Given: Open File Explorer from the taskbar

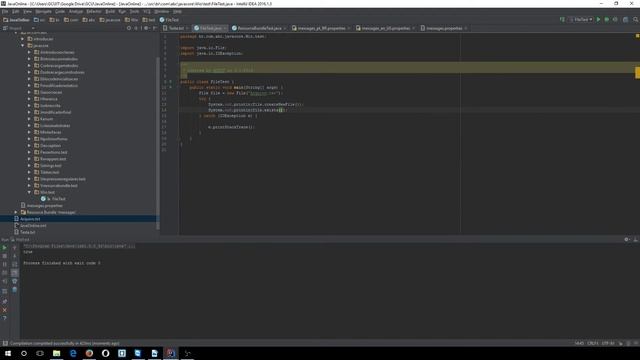Looking at the screenshot, I should coord(56,353).
